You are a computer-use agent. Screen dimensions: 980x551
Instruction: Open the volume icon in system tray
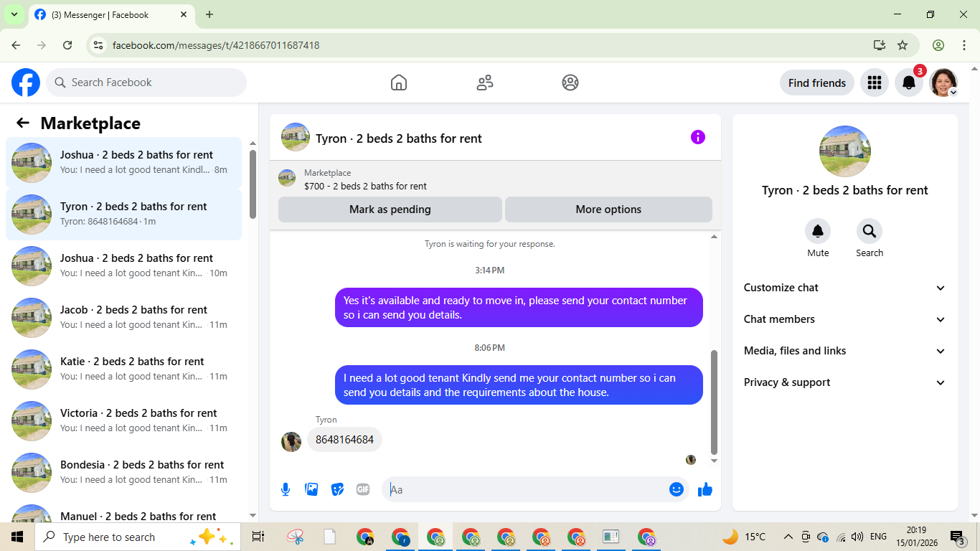tap(857, 537)
